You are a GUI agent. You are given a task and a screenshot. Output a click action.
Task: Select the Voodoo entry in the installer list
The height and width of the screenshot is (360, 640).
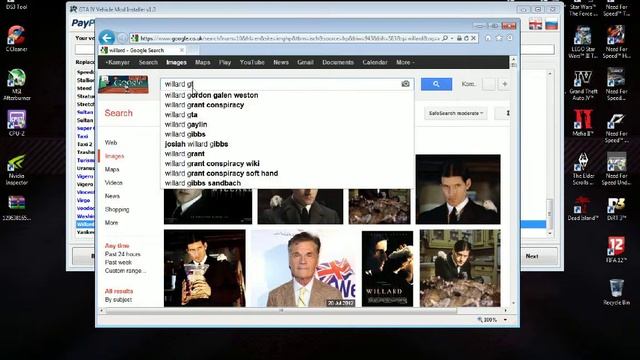(85, 208)
